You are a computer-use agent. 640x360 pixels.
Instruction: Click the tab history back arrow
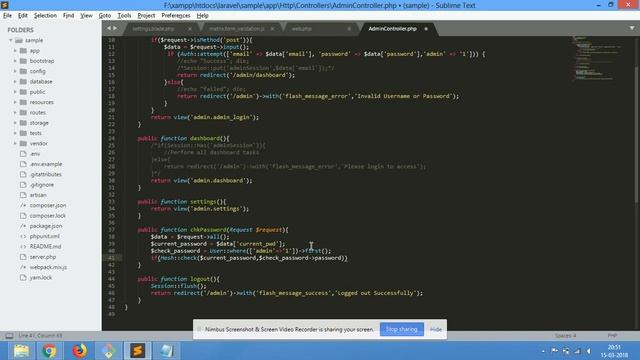click(109, 28)
